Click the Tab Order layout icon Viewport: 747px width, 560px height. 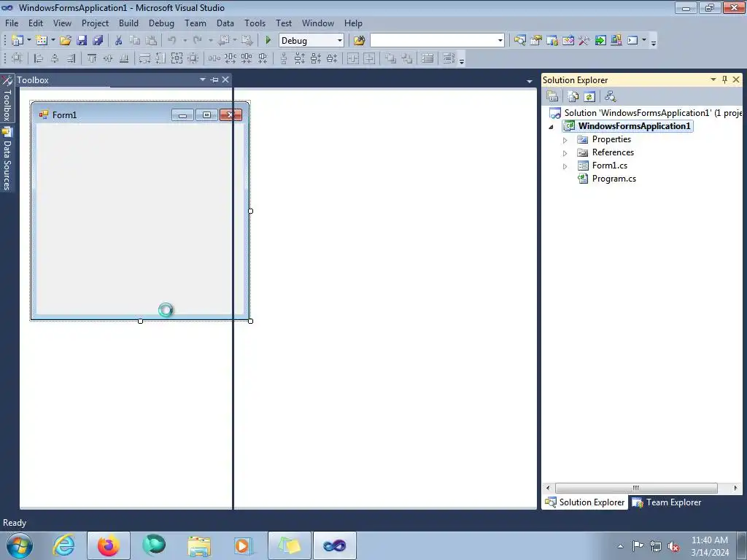(427, 58)
